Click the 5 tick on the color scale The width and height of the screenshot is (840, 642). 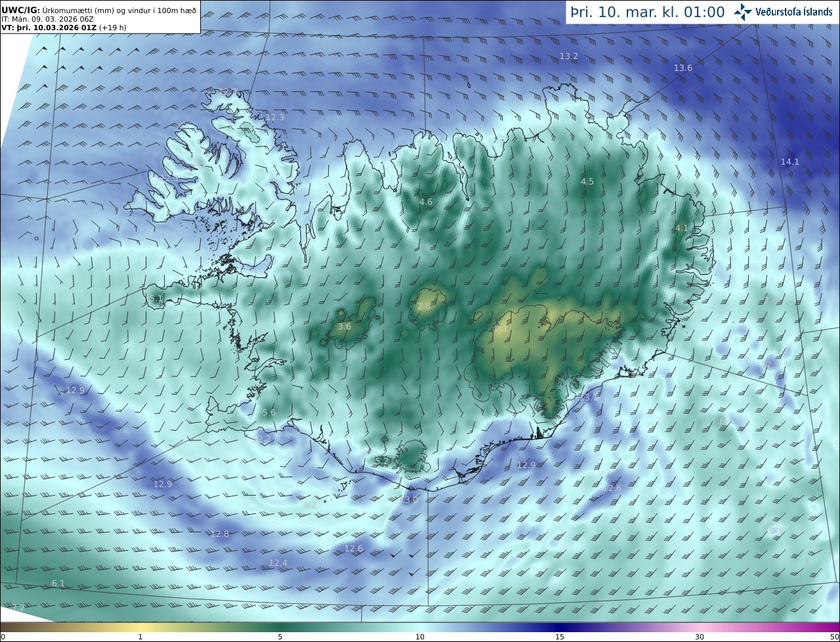coord(280,636)
